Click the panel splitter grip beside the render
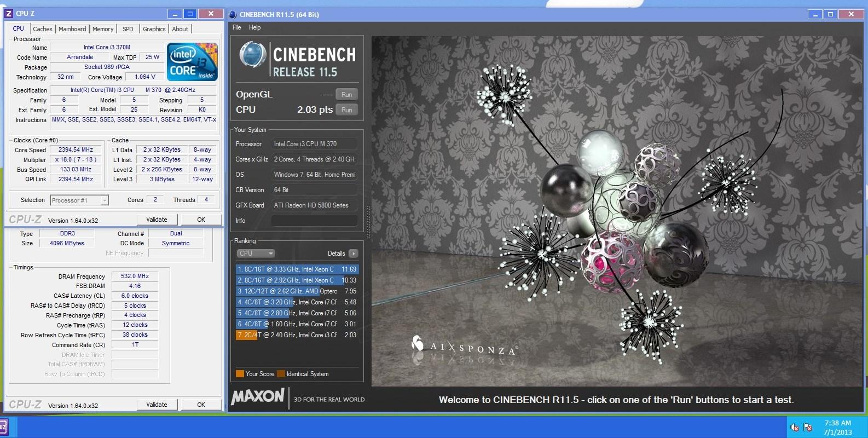This screenshot has width=868, height=438. pos(368,222)
